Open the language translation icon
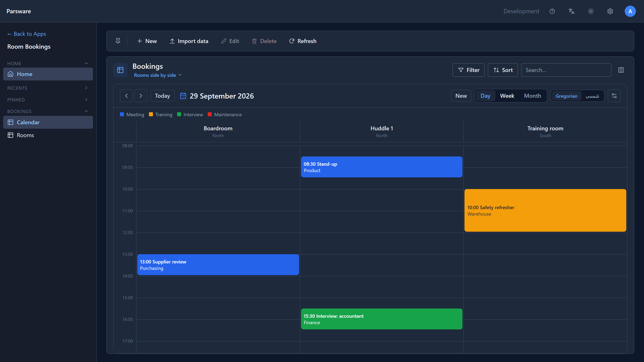 click(572, 11)
